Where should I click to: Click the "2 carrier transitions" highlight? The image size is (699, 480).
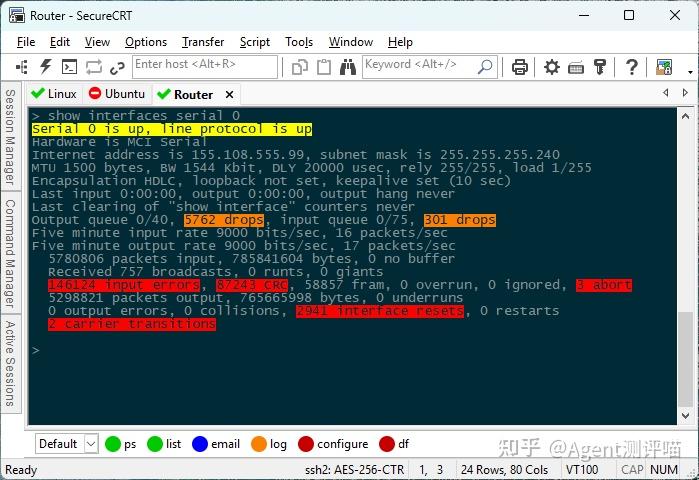pos(132,324)
